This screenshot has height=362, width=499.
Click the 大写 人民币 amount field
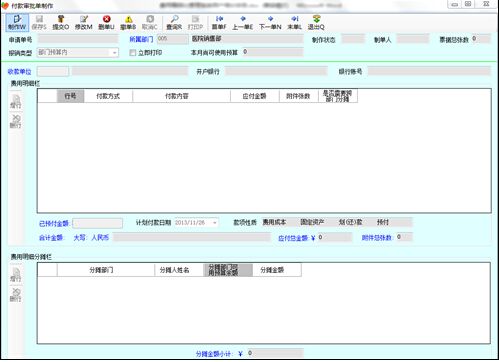click(192, 237)
